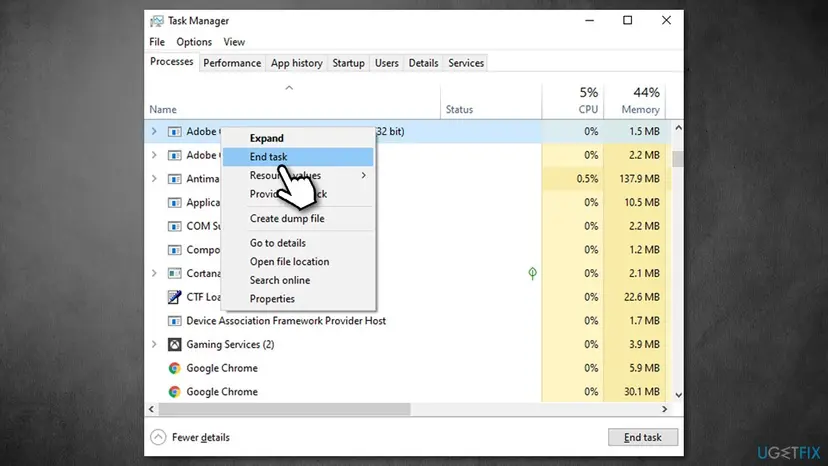This screenshot has height=466, width=828.
Task: Click the 22.6 MB memory value
Action: pyautogui.click(x=642, y=297)
